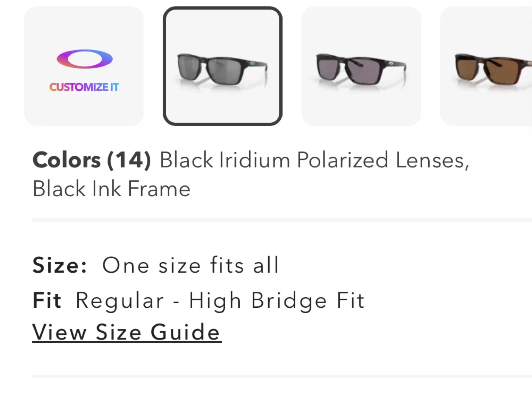
Task: Select the bronze lens tortoise sunglasses thumbnail
Action: tap(491, 66)
